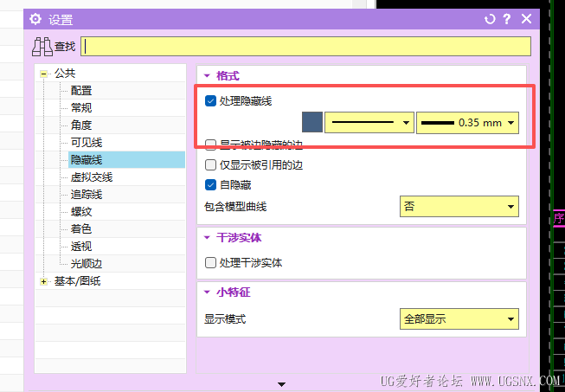Uncheck 自隐藏 checkbox

coord(210,185)
